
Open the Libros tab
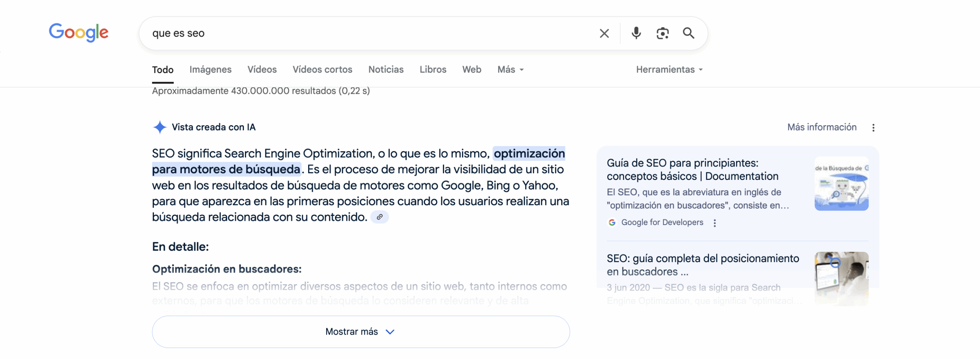click(433, 70)
